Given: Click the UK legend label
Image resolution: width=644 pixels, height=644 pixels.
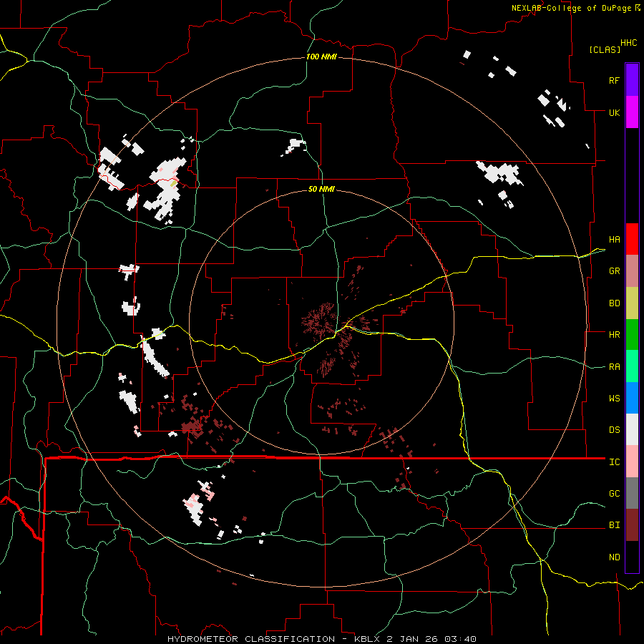Looking at the screenshot, I should coord(615,112).
